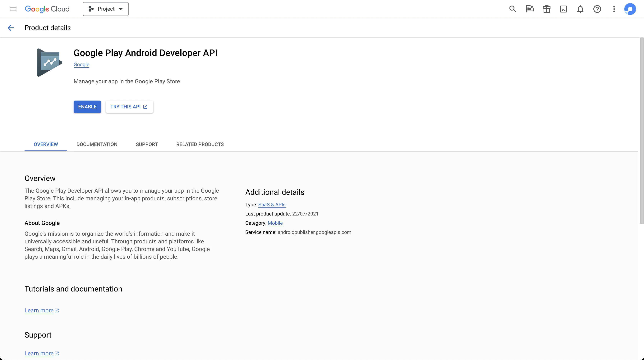This screenshot has width=644, height=360.
Task: Click the free trial gift icon
Action: 546,9
